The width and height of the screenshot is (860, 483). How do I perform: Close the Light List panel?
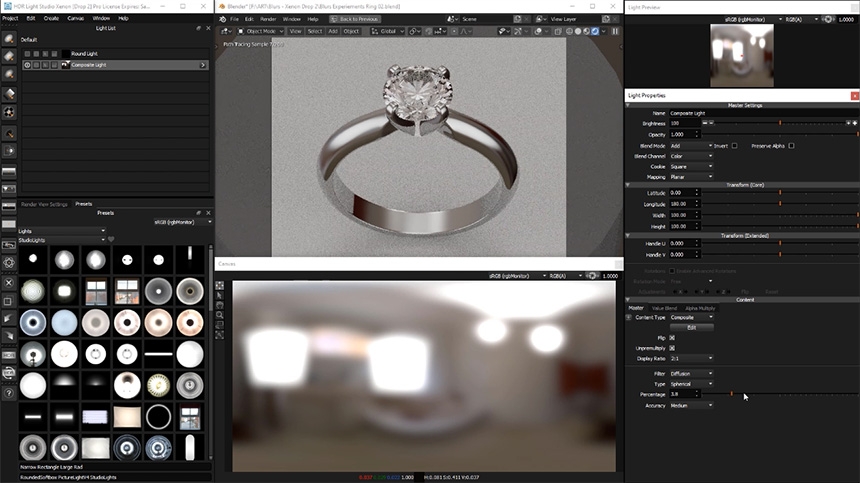208,28
